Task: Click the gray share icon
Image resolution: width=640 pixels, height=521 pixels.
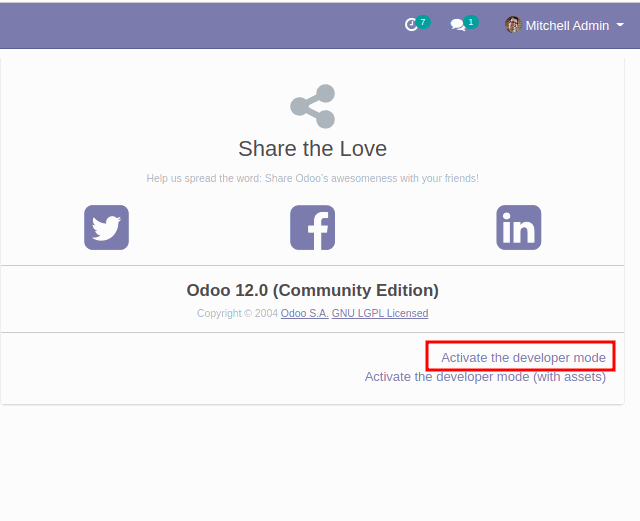Action: point(313,107)
